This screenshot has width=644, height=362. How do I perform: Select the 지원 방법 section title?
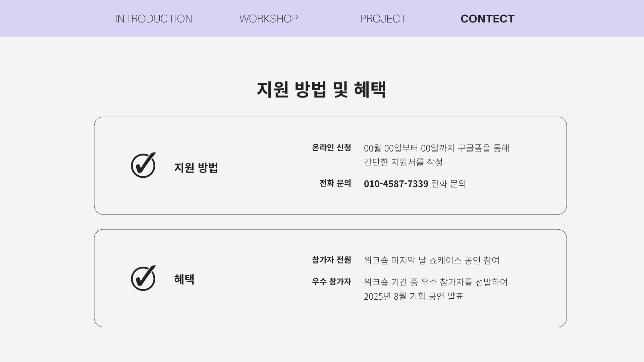coord(196,167)
